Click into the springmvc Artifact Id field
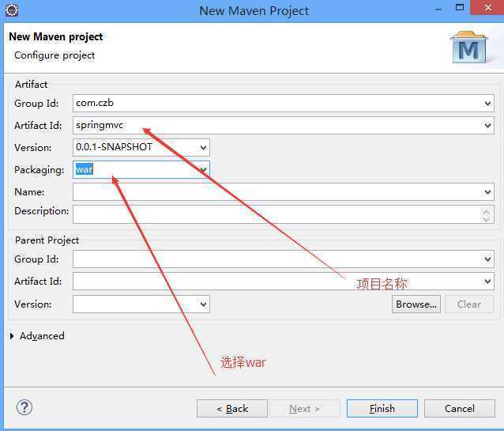Viewport: 504px width, 431px height. (283, 125)
